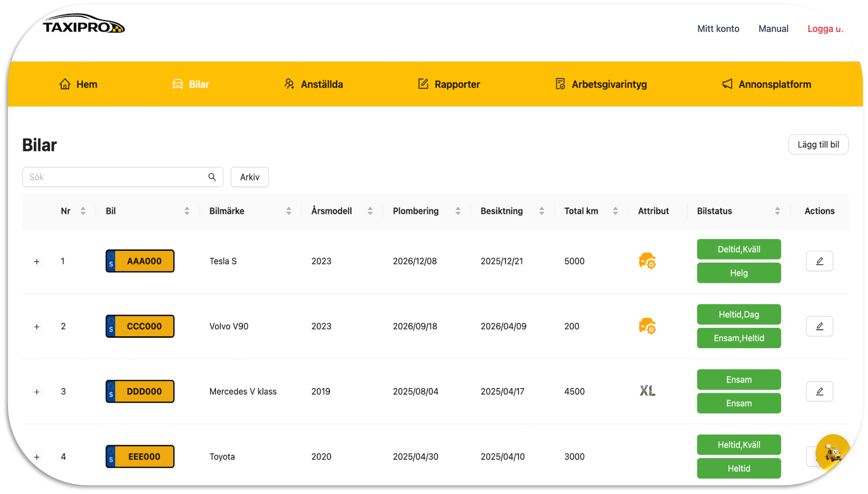Expand row 3 for DDD000

point(37,392)
